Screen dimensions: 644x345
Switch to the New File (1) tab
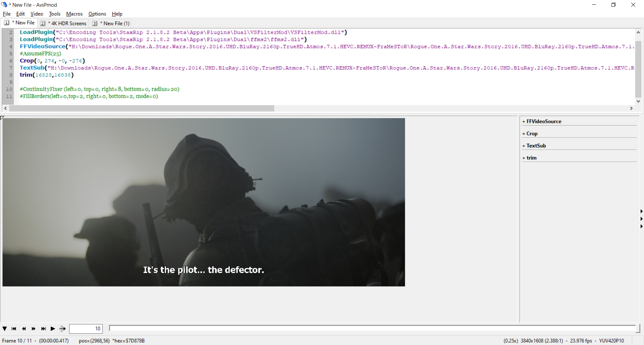[113, 23]
